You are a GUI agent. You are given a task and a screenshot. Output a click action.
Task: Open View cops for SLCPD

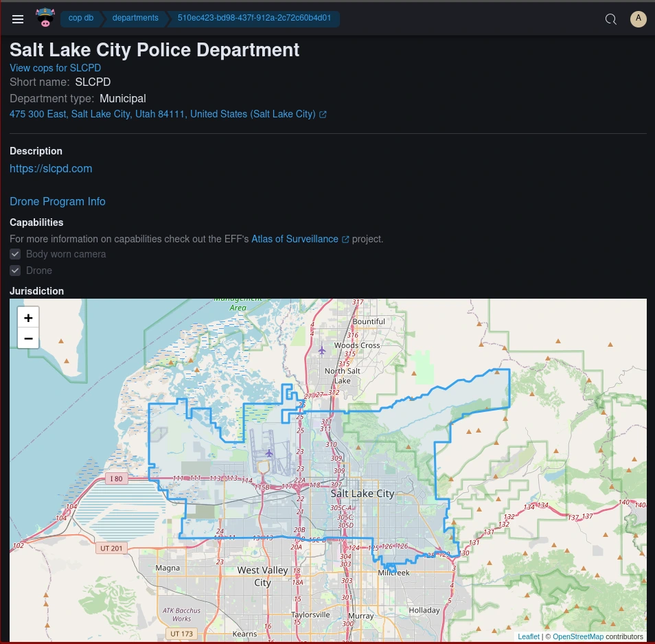55,69
